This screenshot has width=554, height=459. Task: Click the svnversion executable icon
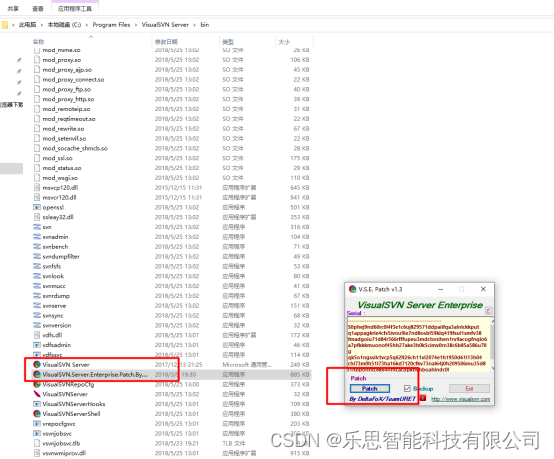pos(37,325)
